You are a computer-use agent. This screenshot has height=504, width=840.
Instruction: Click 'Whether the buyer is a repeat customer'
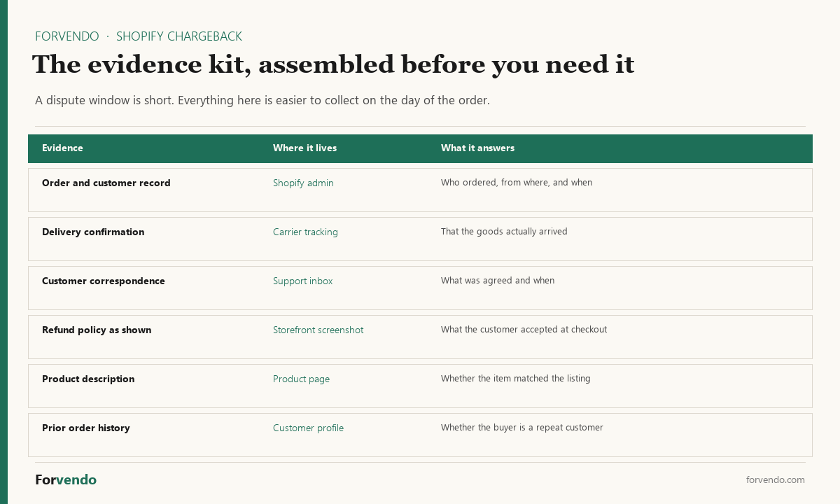(522, 428)
